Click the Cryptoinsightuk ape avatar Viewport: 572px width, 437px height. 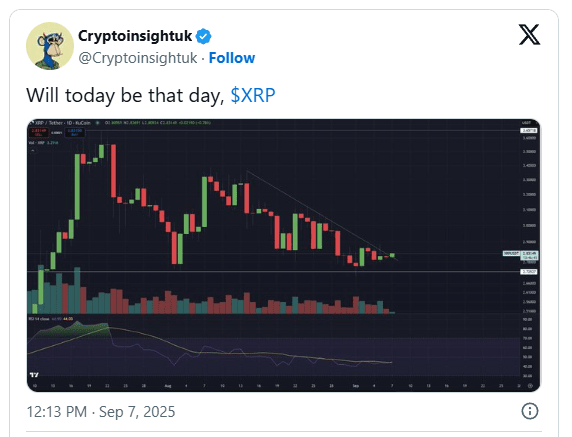(x=50, y=46)
